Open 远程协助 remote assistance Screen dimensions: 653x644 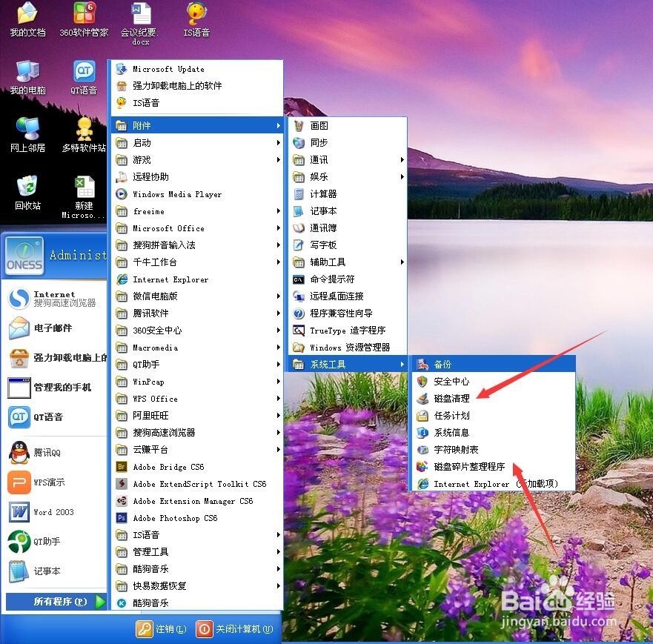point(197,177)
